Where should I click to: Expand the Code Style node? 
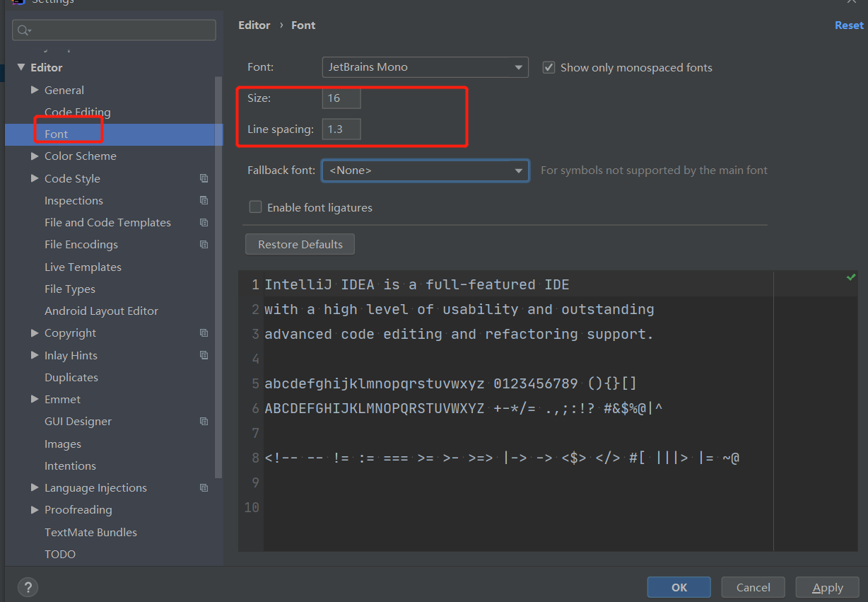click(35, 178)
